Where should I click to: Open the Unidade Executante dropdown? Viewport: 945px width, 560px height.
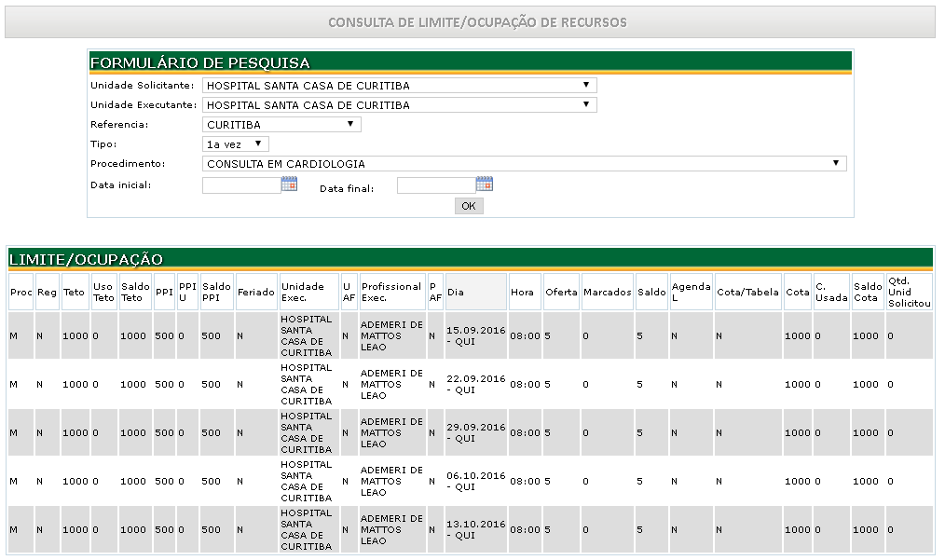(x=587, y=103)
